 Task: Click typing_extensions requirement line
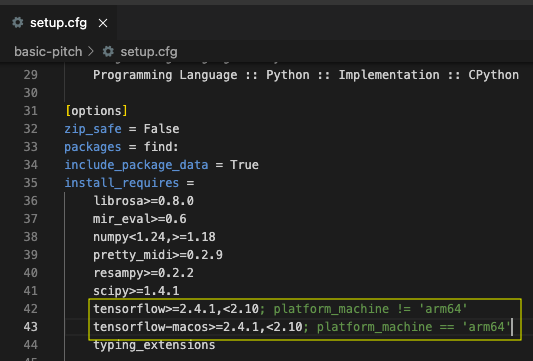pyautogui.click(x=154, y=345)
